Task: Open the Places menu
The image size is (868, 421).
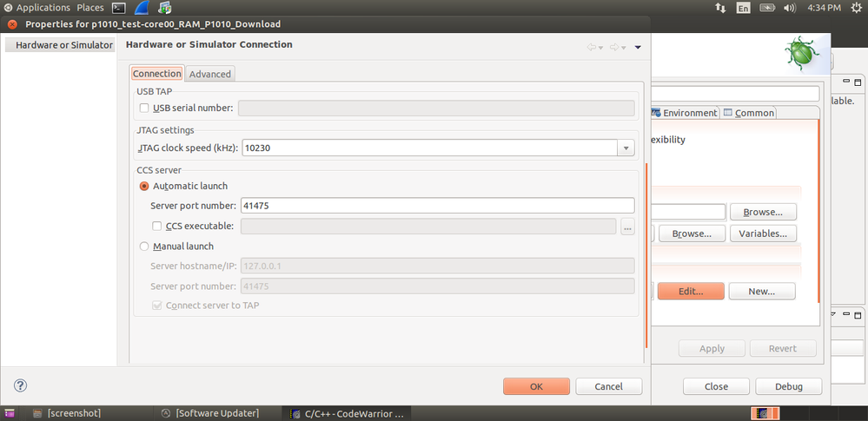Action: coord(90,8)
